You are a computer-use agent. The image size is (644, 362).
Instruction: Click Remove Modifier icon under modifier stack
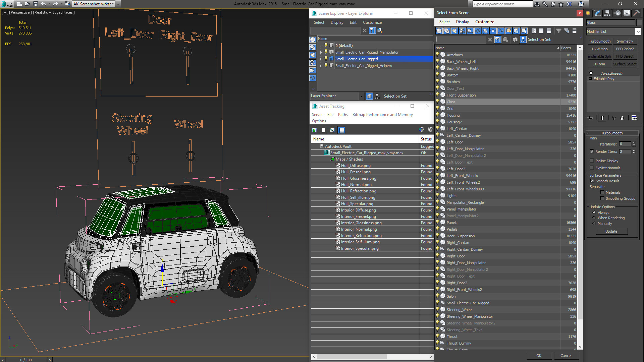(622, 118)
